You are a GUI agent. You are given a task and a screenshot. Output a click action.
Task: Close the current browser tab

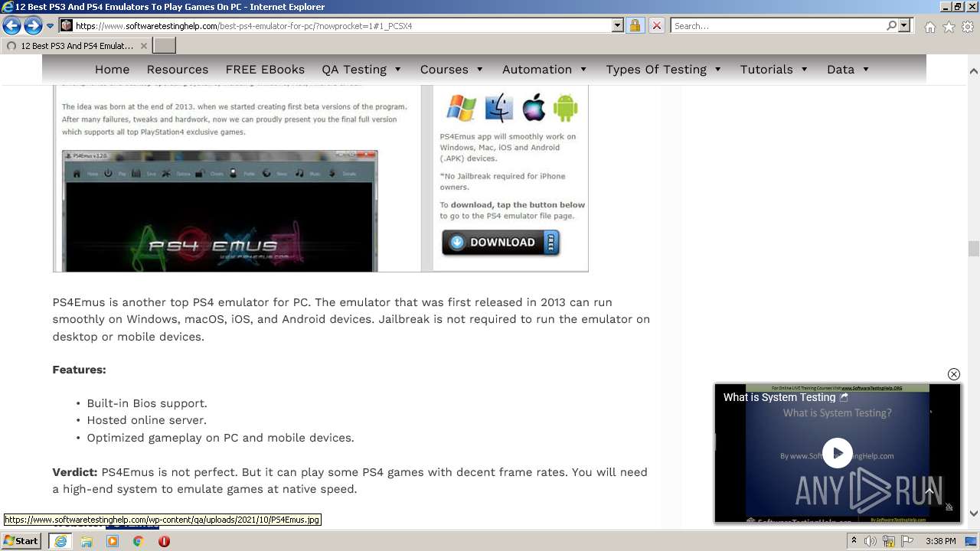click(x=143, y=46)
